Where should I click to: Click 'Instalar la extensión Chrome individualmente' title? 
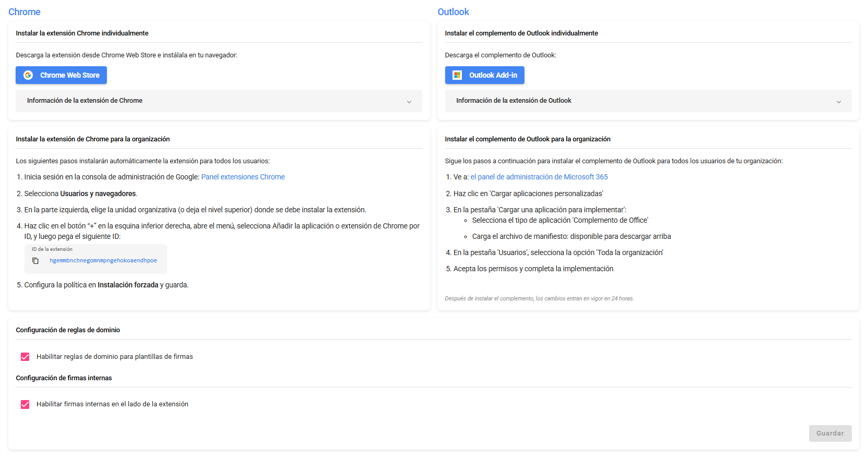coord(82,33)
